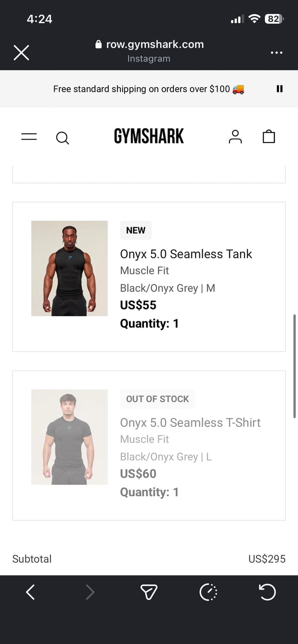Tap the browser forward arrow

point(90,592)
